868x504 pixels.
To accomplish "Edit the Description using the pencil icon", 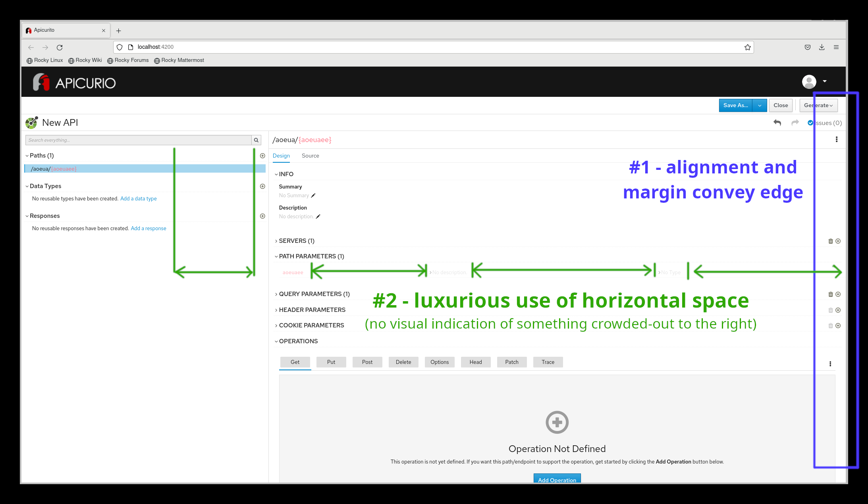I will pyautogui.click(x=318, y=216).
